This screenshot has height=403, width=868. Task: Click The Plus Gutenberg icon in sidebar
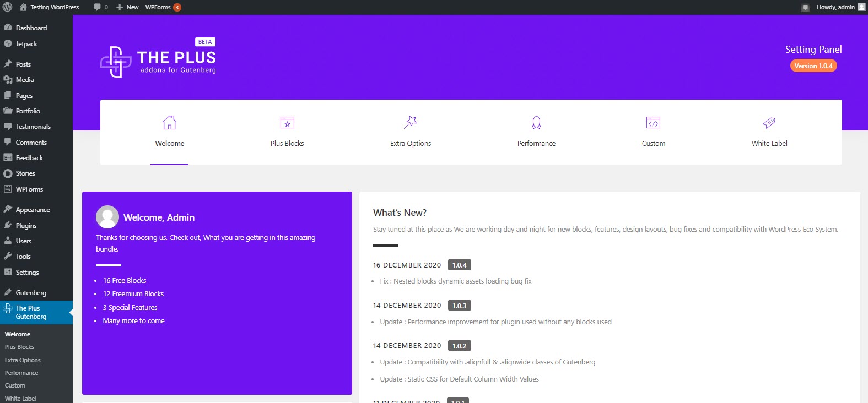(8, 308)
